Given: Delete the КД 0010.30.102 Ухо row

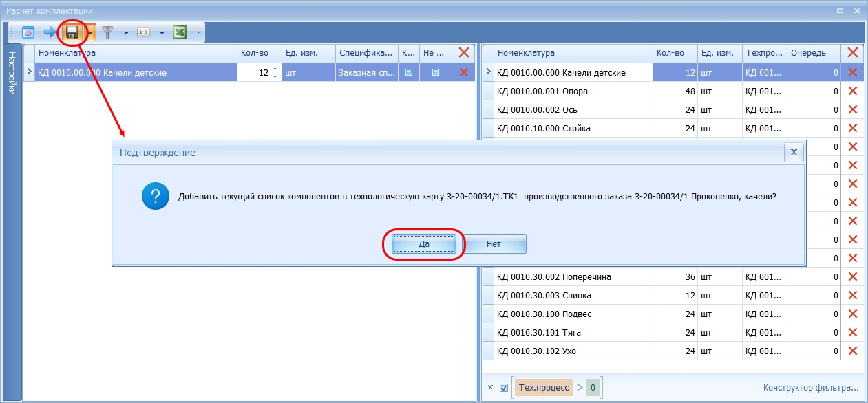Looking at the screenshot, I should pyautogui.click(x=852, y=351).
